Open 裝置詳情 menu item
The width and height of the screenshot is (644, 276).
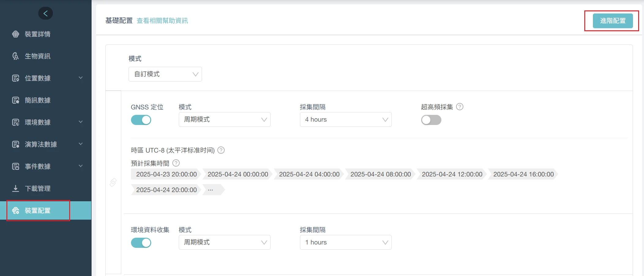pos(46,34)
